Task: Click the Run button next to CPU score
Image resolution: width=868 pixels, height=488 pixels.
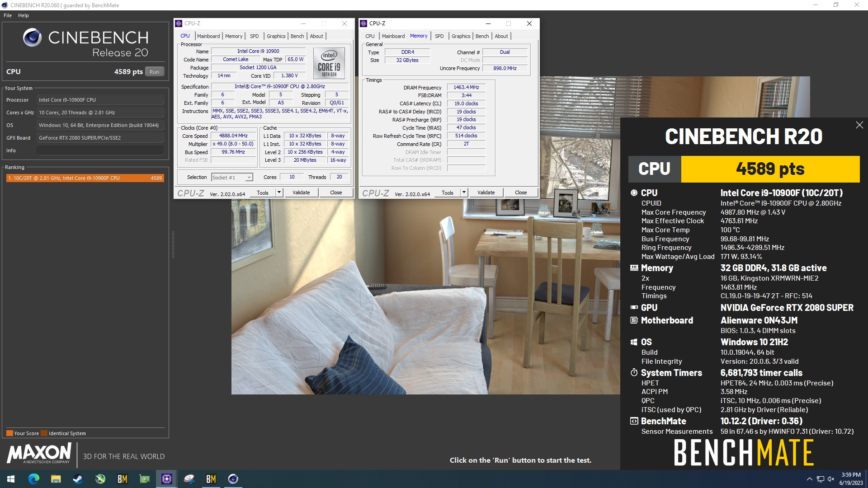Action: [154, 72]
